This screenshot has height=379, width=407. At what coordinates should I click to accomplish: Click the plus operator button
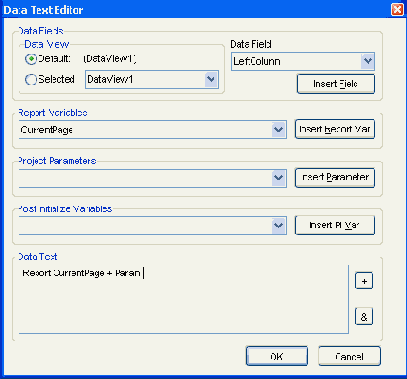(364, 281)
